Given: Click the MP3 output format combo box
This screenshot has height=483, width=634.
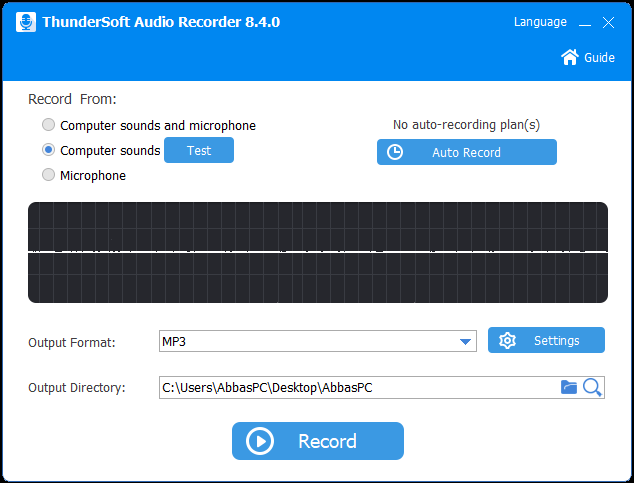Looking at the screenshot, I should [318, 342].
